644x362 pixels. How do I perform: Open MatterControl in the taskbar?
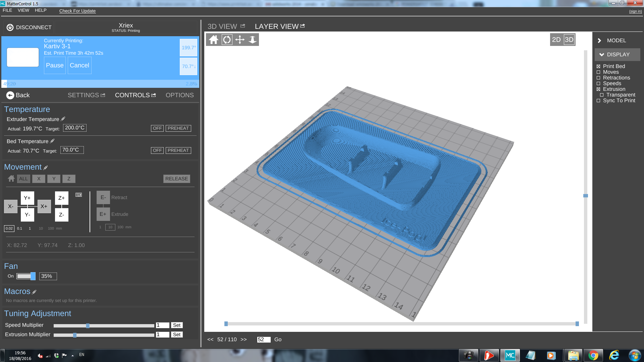click(x=510, y=355)
